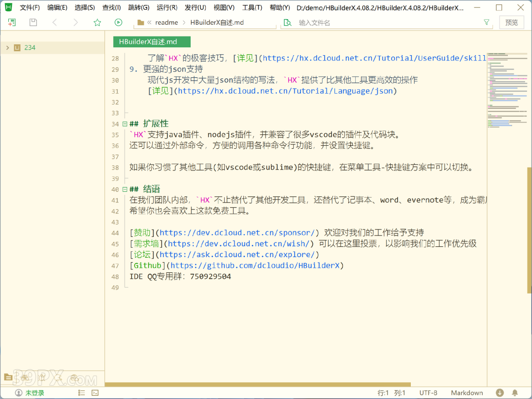This screenshot has width=532, height=399.
Task: Open the notification bell
Action: tap(515, 393)
